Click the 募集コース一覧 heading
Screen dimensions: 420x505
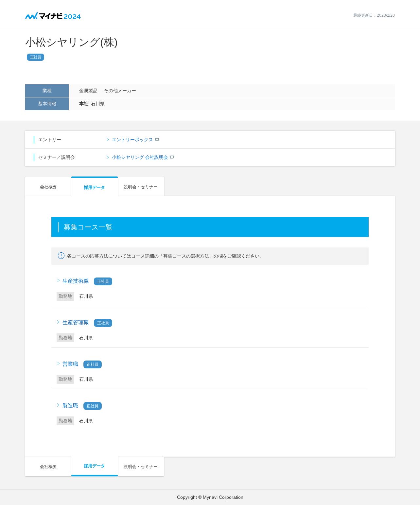click(88, 227)
